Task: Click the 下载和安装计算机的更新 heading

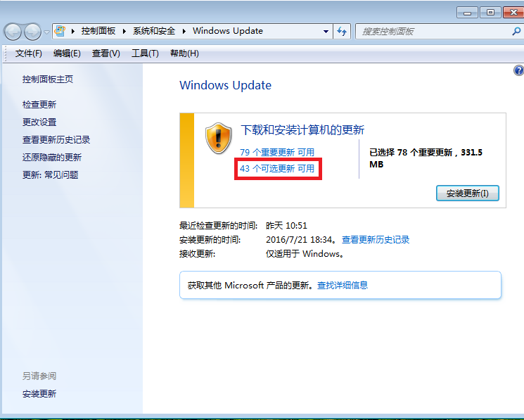Action: tap(302, 129)
